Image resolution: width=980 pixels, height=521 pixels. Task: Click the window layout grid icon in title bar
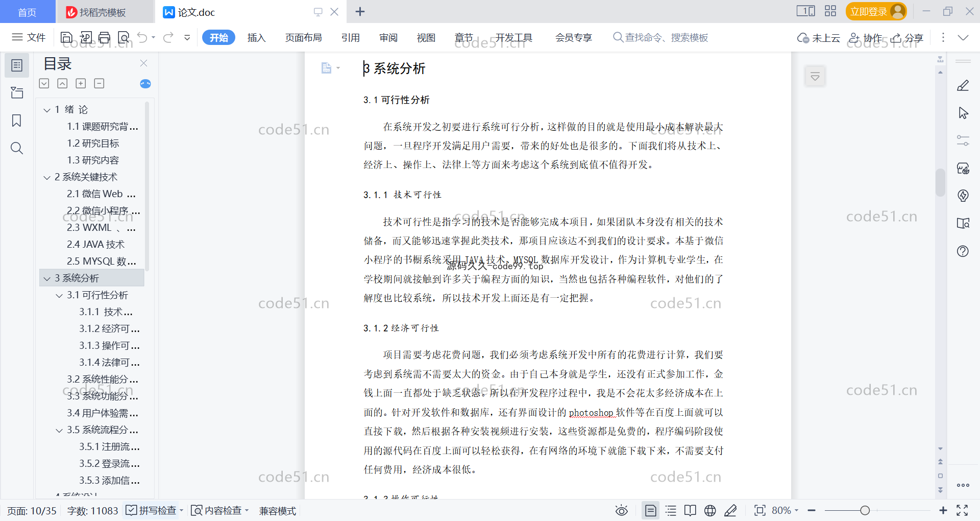[x=830, y=11]
